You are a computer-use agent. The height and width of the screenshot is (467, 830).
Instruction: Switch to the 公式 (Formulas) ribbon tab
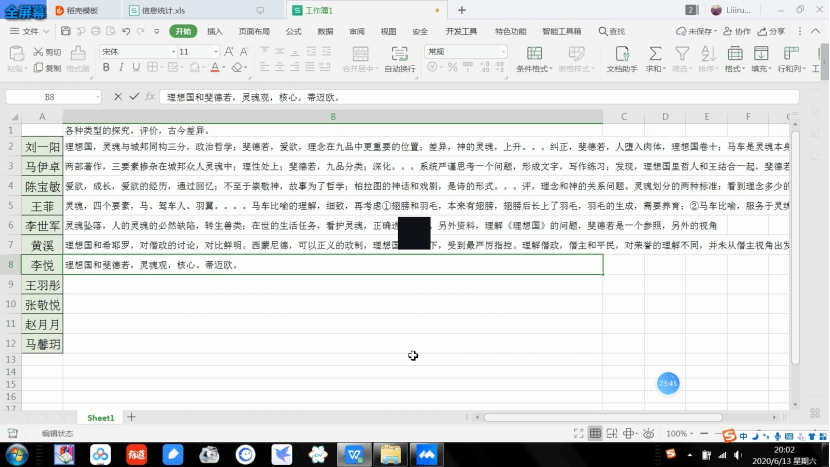[293, 31]
